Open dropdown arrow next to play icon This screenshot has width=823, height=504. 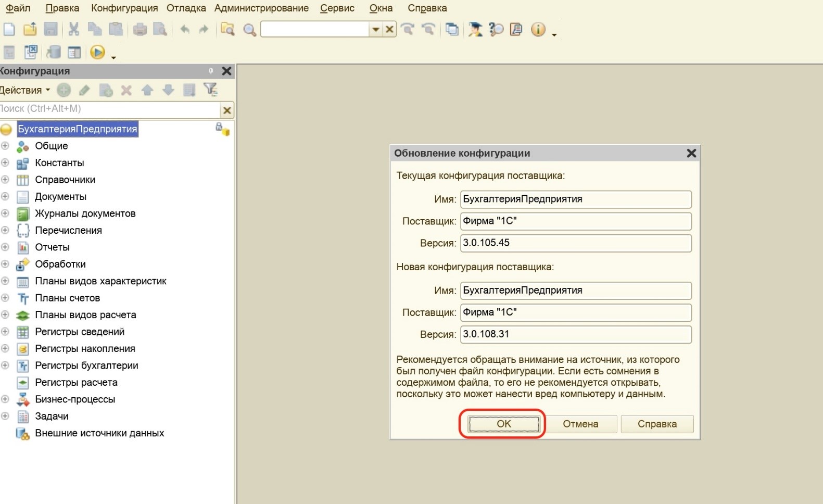click(x=113, y=57)
